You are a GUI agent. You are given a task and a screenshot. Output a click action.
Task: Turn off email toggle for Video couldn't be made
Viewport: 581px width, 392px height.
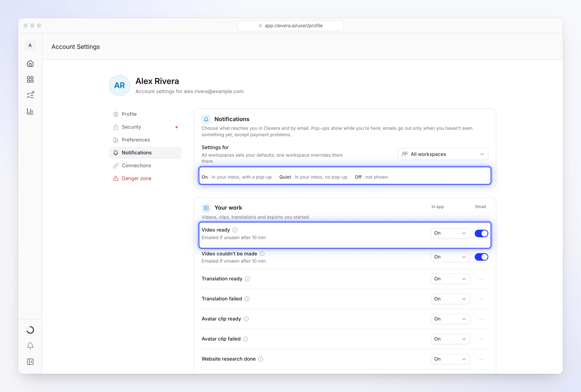[x=481, y=257]
